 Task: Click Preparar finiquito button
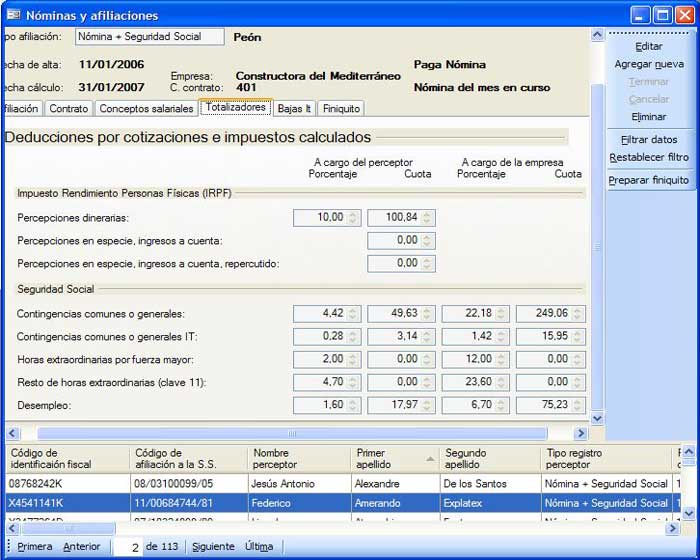pyautogui.click(x=649, y=180)
